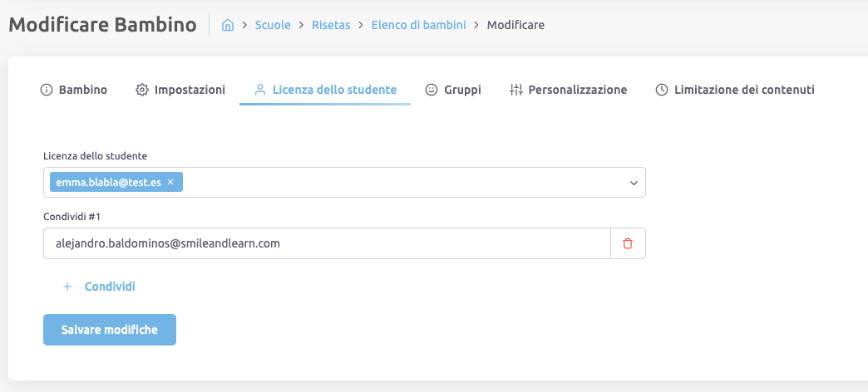This screenshot has width=868, height=392.
Task: Switch to the Bambino tab
Action: (x=82, y=90)
